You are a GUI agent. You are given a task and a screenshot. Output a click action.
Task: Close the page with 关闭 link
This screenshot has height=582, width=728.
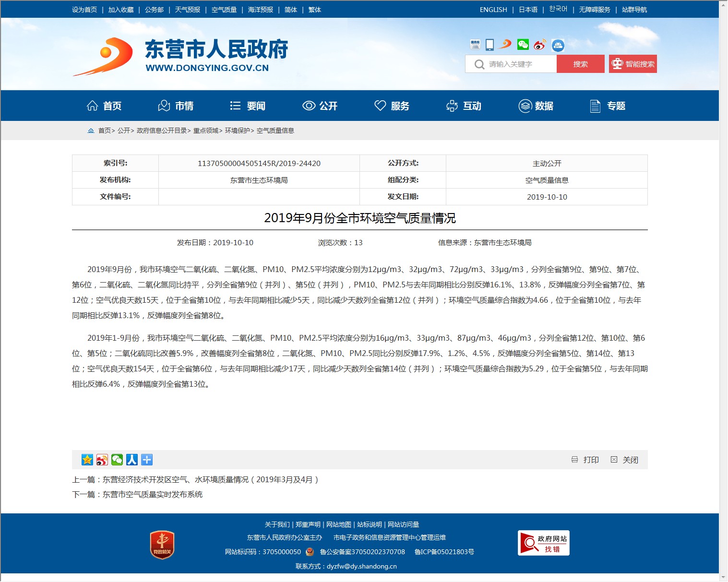tap(624, 460)
